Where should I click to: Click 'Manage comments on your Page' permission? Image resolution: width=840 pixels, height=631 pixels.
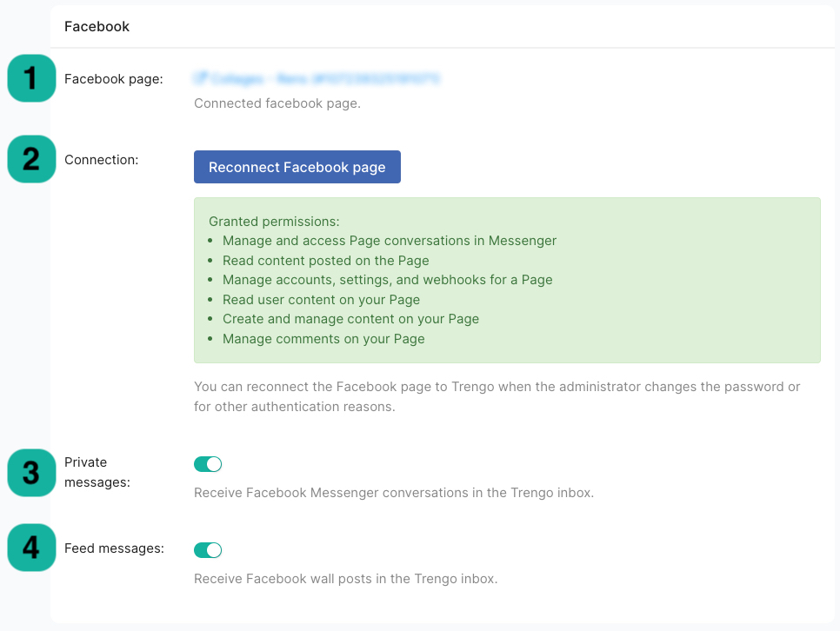coord(323,338)
